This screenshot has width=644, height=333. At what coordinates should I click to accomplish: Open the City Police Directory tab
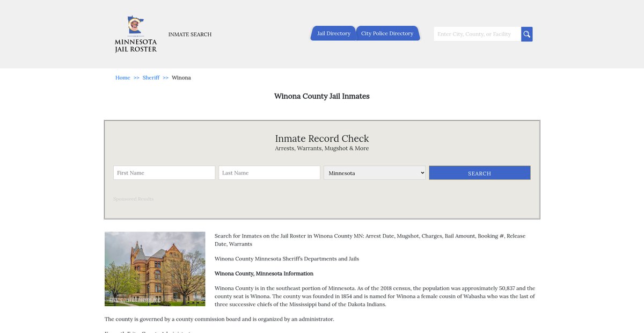pyautogui.click(x=387, y=33)
